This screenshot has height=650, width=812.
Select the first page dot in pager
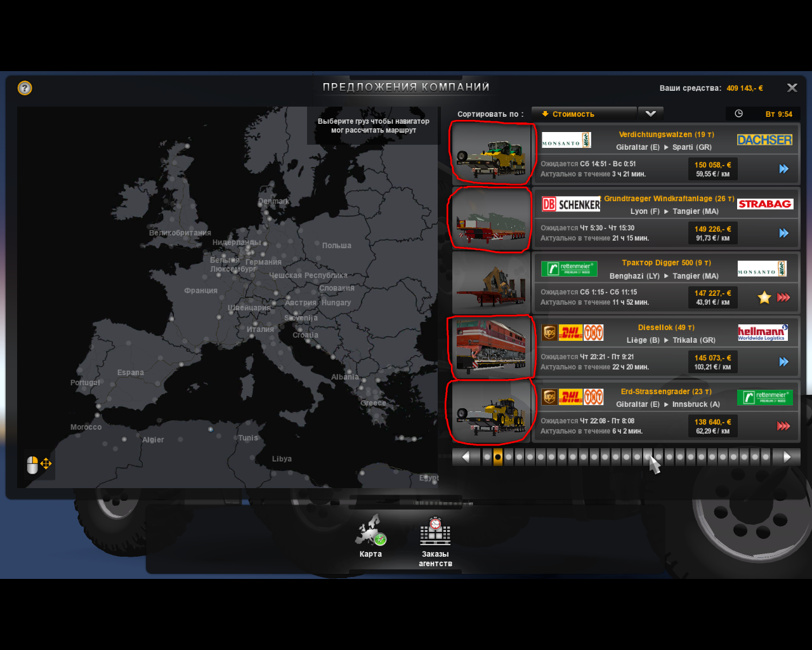click(487, 456)
